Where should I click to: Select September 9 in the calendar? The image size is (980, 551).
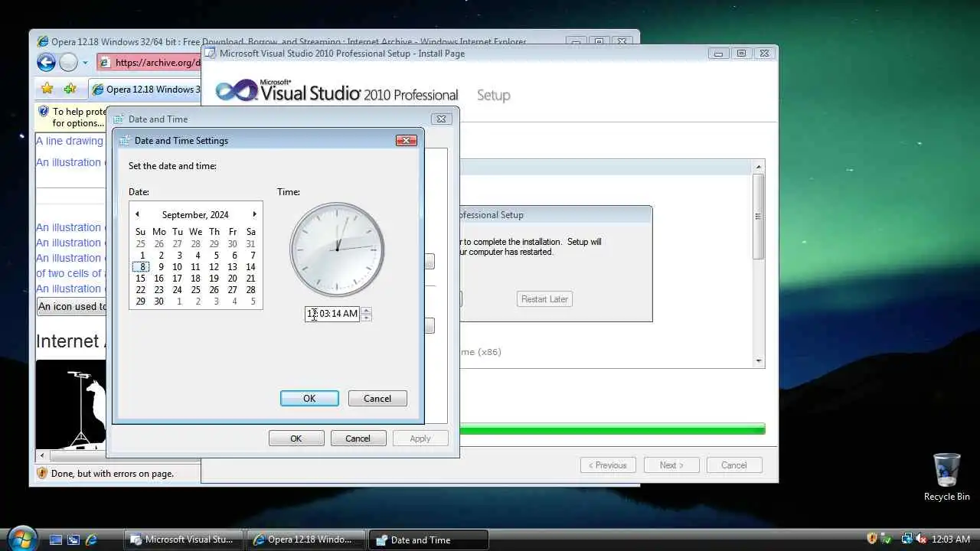tap(160, 267)
